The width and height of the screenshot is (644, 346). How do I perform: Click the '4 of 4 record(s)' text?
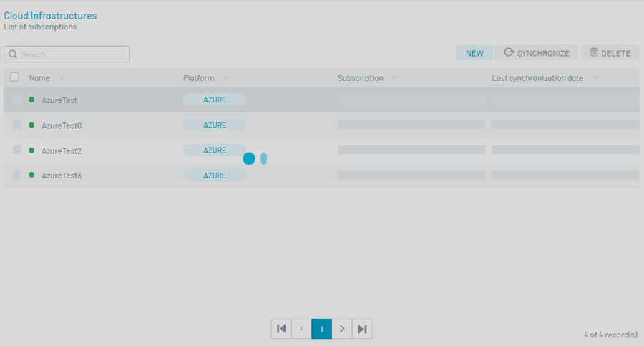click(611, 335)
